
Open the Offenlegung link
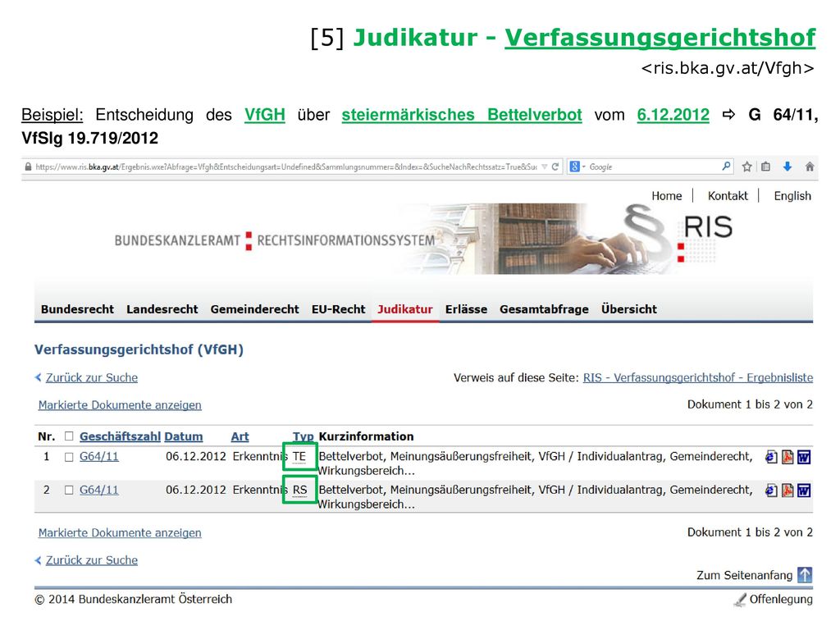pyautogui.click(x=781, y=599)
